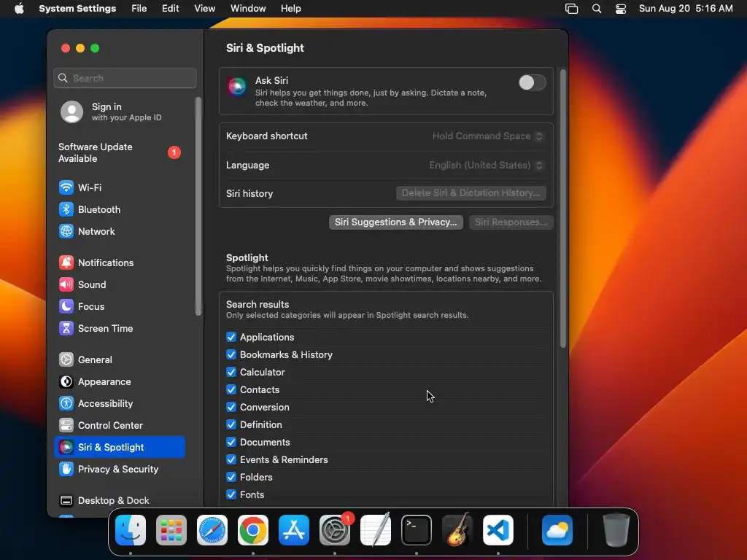Viewport: 747px width, 560px height.
Task: Launch Google Chrome from the Dock
Action: (253, 530)
